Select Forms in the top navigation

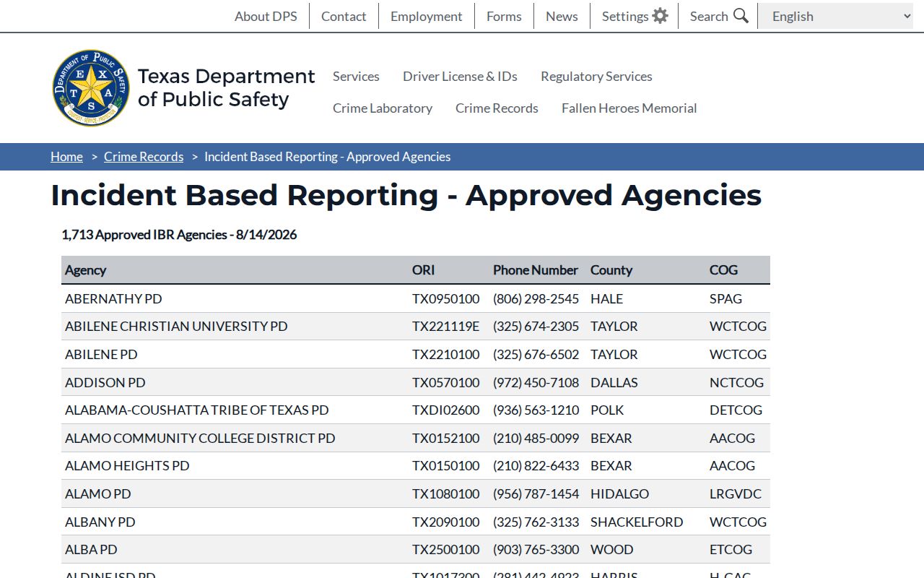pyautogui.click(x=504, y=16)
